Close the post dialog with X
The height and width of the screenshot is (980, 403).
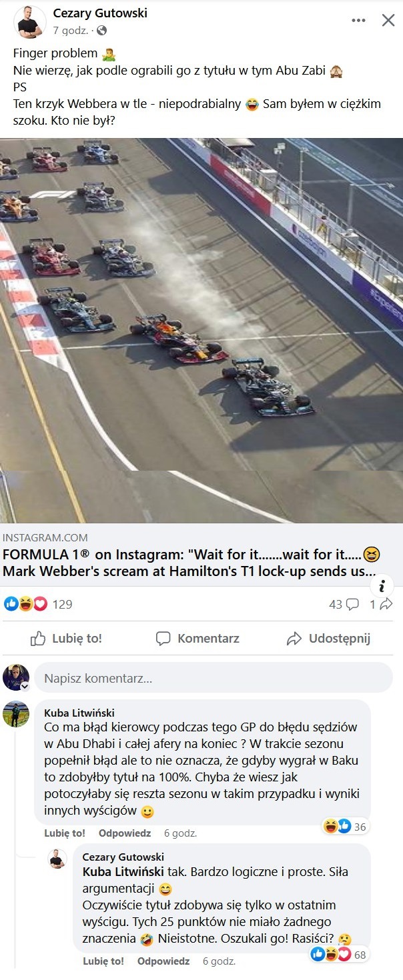[x=388, y=21]
